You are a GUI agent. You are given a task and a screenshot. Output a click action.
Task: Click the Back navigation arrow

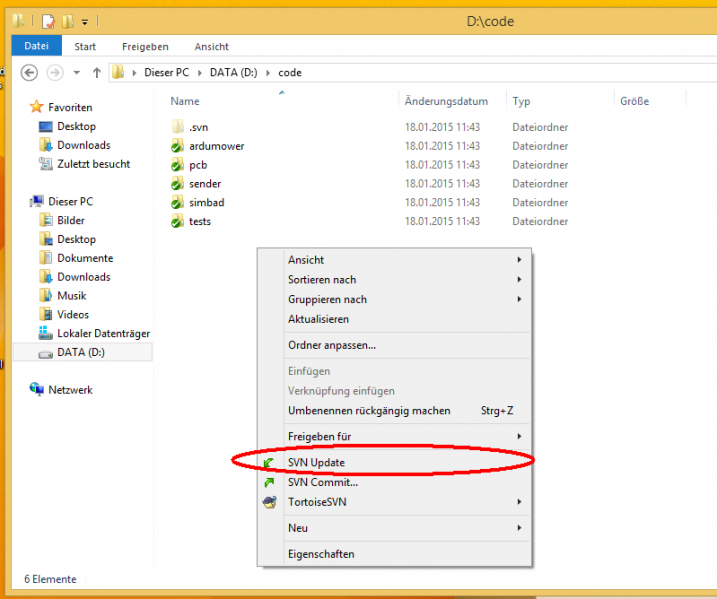[29, 73]
